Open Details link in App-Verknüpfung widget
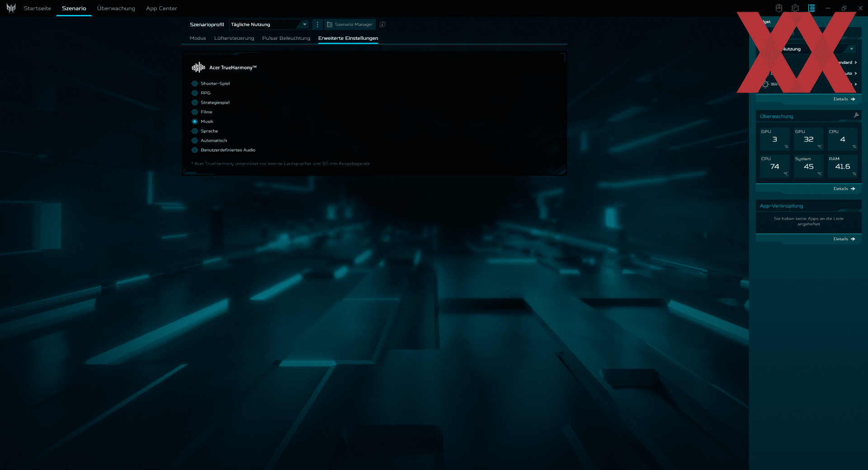 click(x=844, y=239)
